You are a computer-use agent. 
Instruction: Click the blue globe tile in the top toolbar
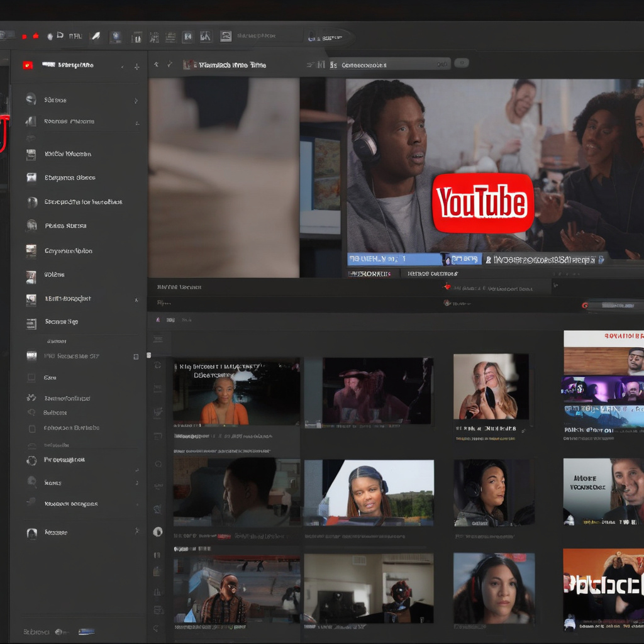pyautogui.click(x=116, y=37)
